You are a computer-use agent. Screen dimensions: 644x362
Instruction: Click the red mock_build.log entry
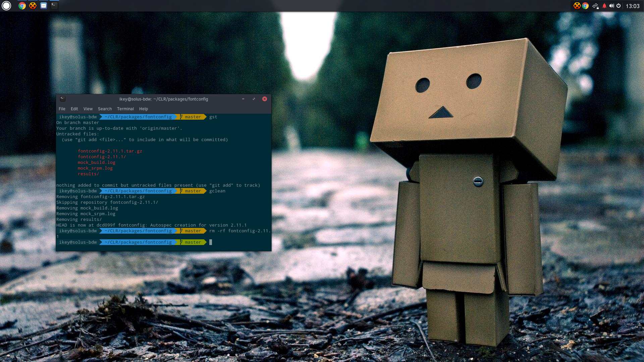[x=97, y=163]
